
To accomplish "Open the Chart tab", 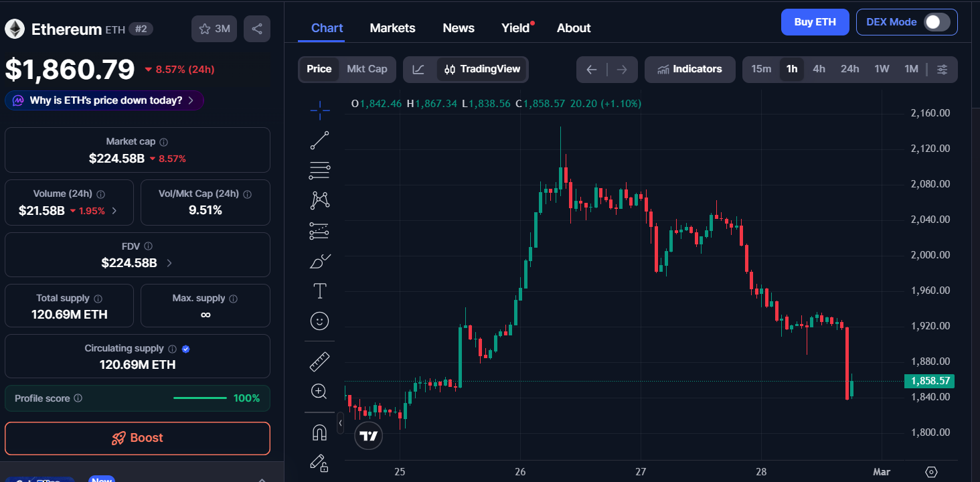I will pyautogui.click(x=327, y=28).
